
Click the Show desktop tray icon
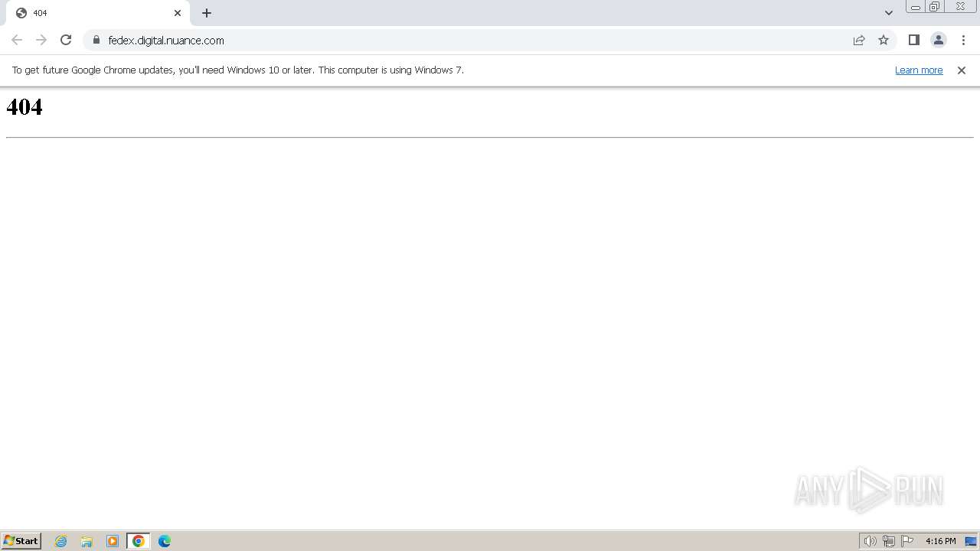pyautogui.click(x=971, y=541)
